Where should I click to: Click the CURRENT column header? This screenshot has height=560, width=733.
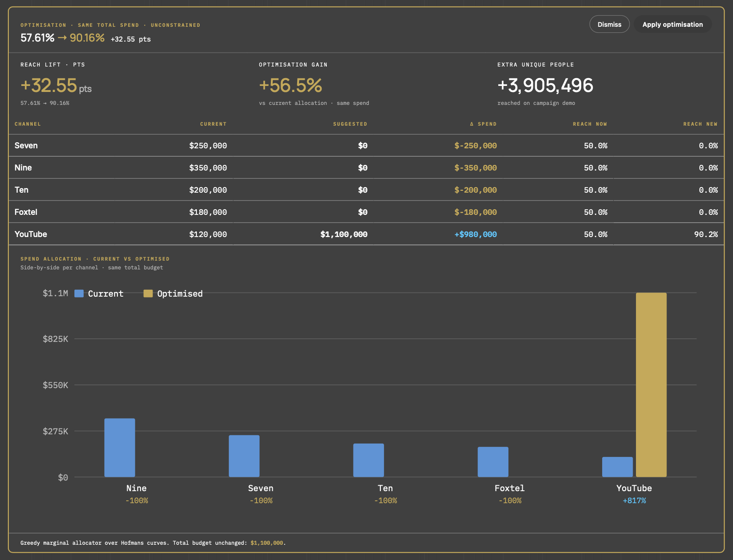213,124
